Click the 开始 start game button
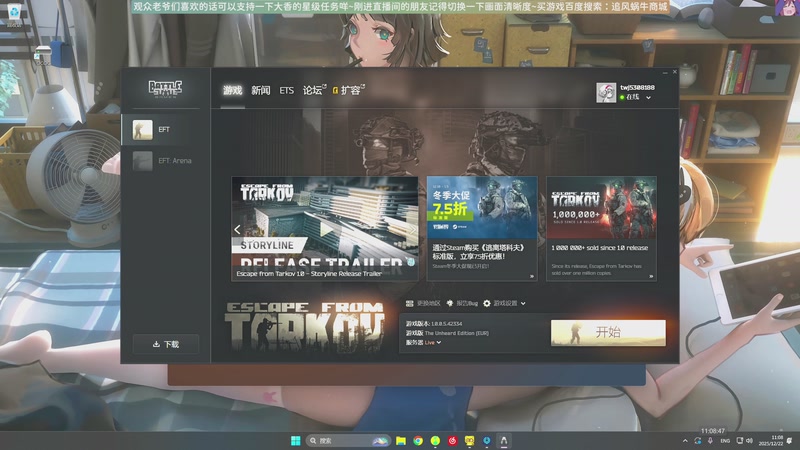Image resolution: width=800 pixels, height=450 pixels. [x=608, y=333]
